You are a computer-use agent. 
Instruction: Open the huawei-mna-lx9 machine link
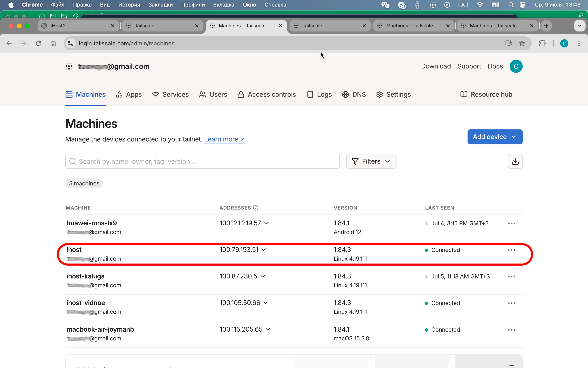[92, 223]
